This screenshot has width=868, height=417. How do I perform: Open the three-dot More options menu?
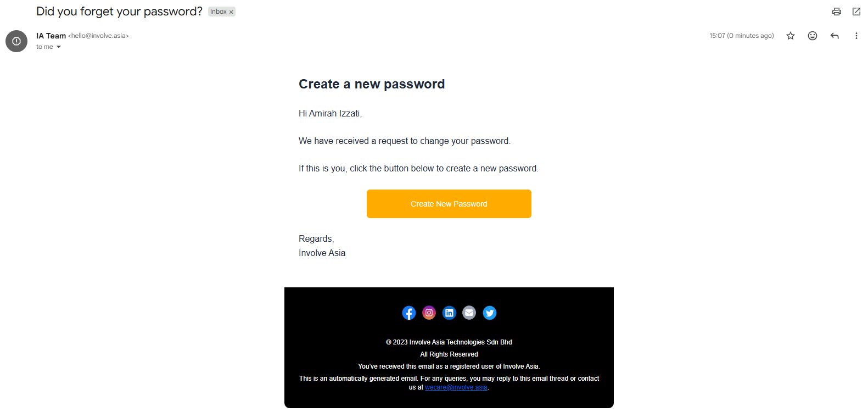click(x=856, y=36)
